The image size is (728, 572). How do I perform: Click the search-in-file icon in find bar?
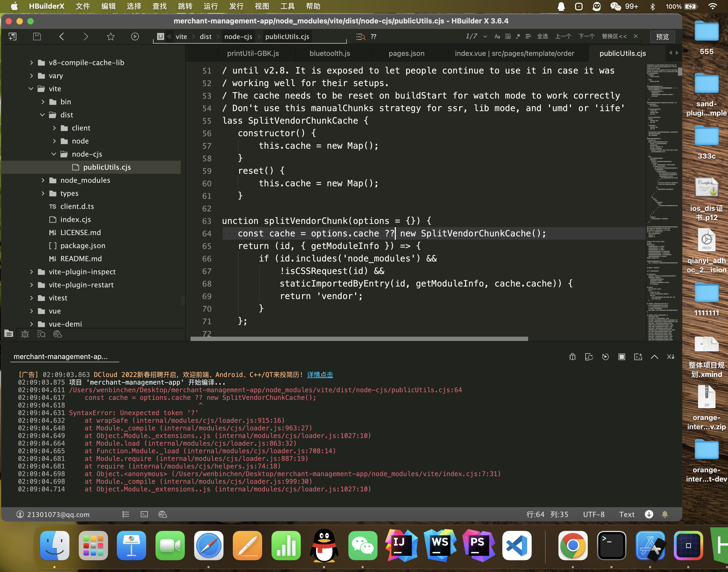[x=361, y=36]
